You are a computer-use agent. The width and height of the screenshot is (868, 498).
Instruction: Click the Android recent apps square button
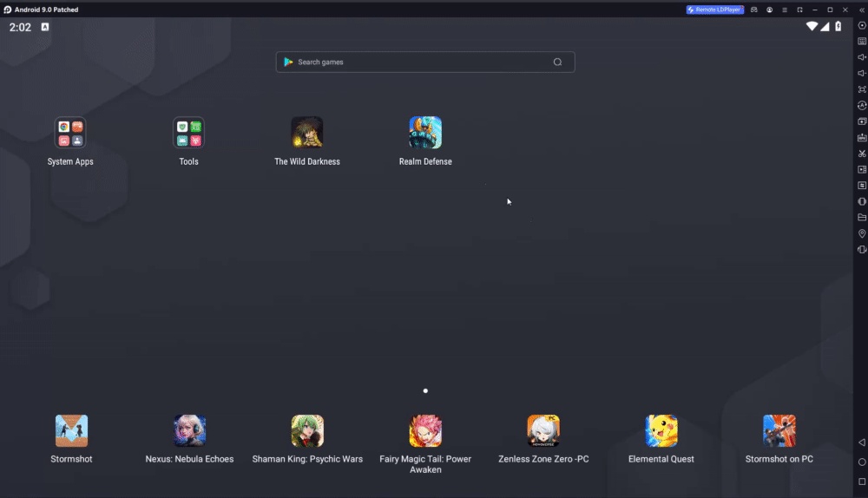(862, 482)
